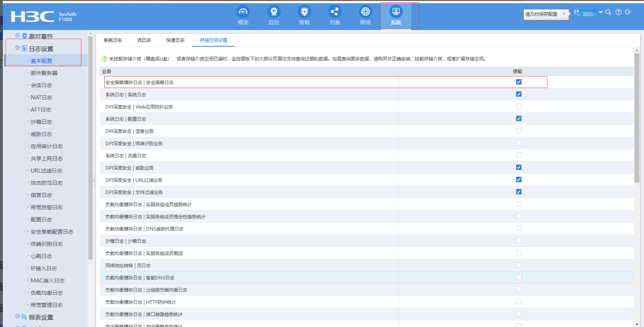The image size is (644, 327).
Task: Open MAC接入日志 in the sidebar
Action: pos(48,280)
